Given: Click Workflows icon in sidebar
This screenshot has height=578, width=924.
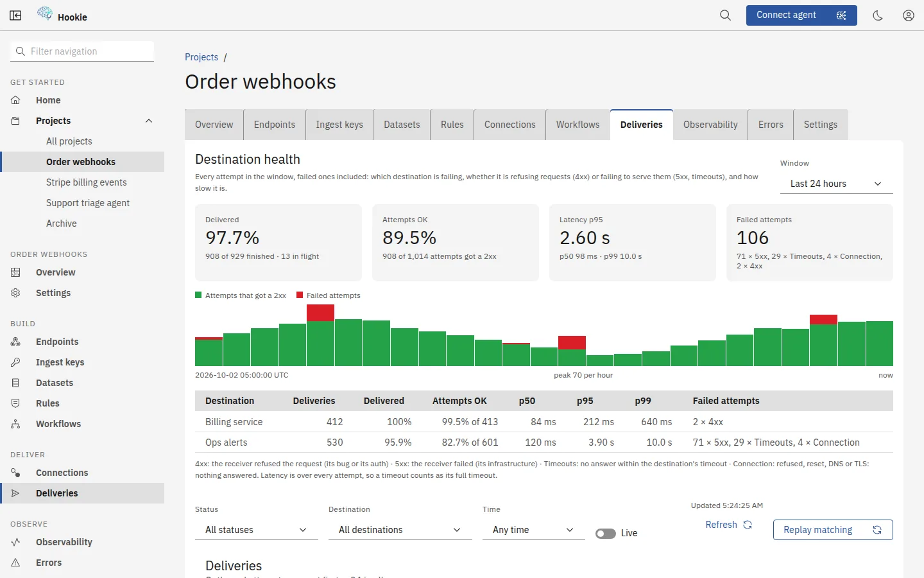Looking at the screenshot, I should point(16,424).
